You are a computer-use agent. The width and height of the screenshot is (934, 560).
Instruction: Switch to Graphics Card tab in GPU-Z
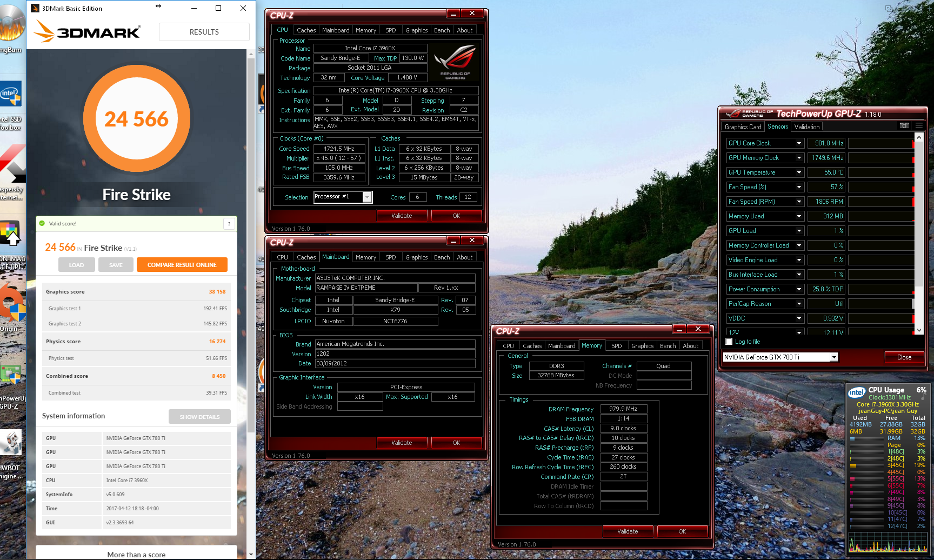tap(743, 127)
